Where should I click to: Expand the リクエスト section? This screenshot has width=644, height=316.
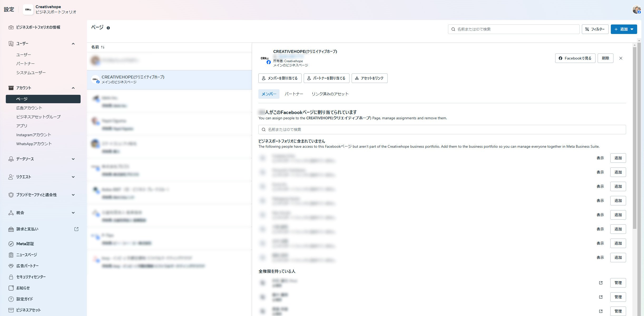point(73,177)
